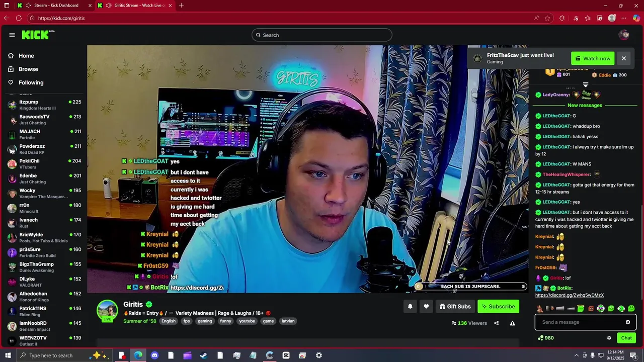
Task: Click the address bar URL kick.com/giritis
Action: click(61, 18)
